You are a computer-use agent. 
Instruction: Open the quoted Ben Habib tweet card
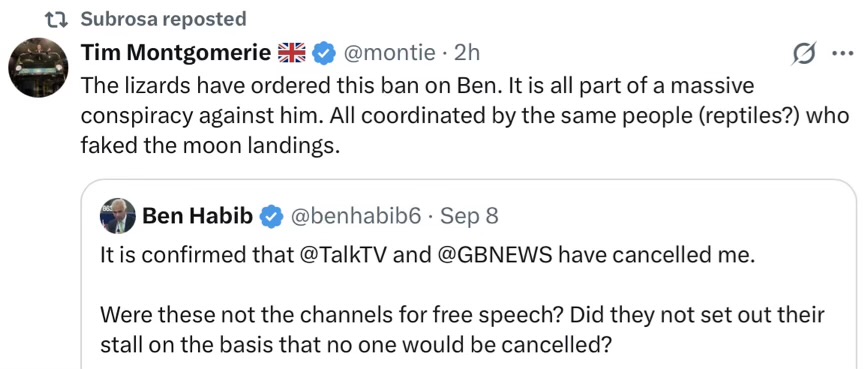pyautogui.click(x=472, y=274)
